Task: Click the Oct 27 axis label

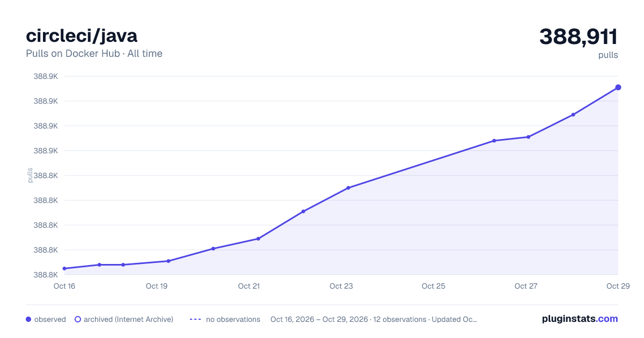Action: (x=526, y=286)
